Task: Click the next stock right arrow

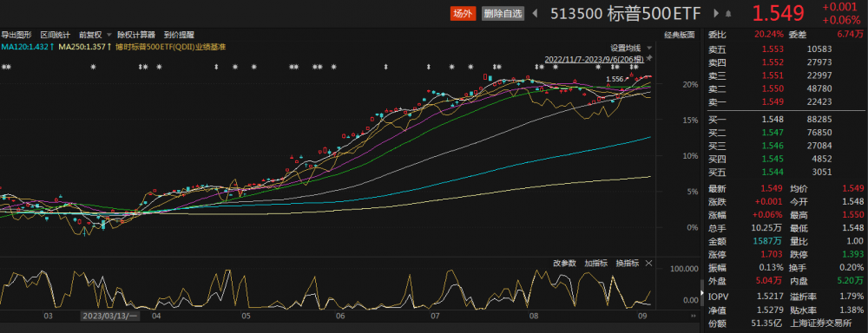Action: tap(716, 14)
